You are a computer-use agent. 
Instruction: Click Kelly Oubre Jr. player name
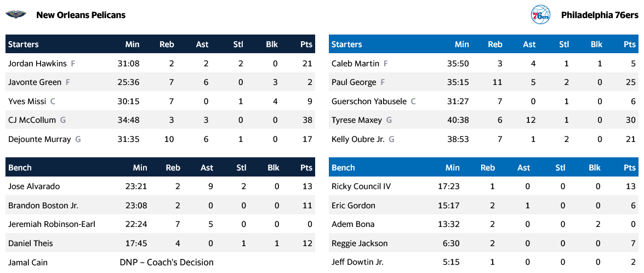[358, 139]
